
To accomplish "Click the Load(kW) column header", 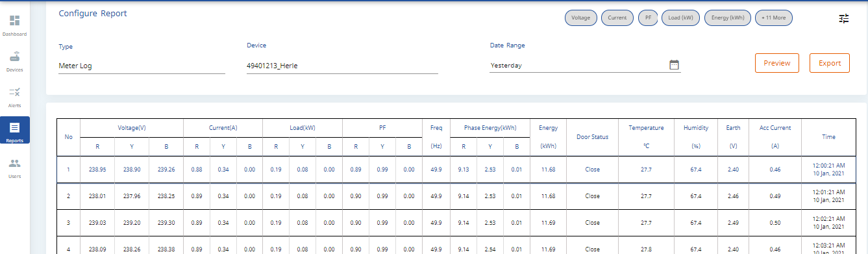I will (303, 128).
